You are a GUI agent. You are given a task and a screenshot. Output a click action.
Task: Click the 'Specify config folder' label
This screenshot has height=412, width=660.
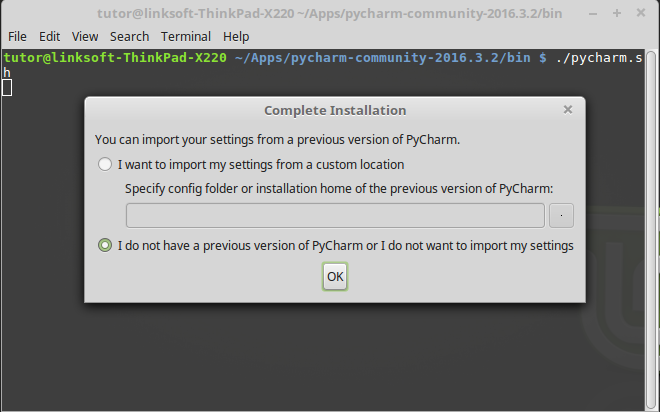pyautogui.click(x=339, y=188)
